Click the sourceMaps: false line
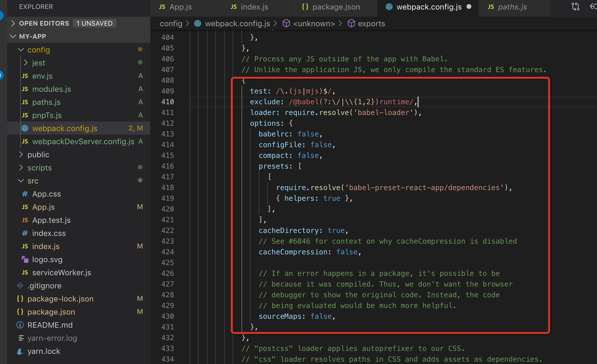The width and height of the screenshot is (597, 364). [x=297, y=316]
